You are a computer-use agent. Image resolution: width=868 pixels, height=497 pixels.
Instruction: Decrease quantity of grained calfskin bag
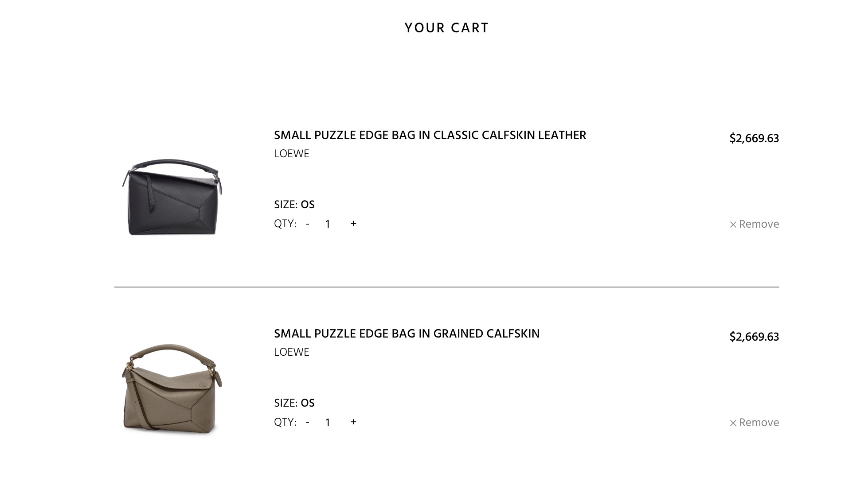pos(308,422)
